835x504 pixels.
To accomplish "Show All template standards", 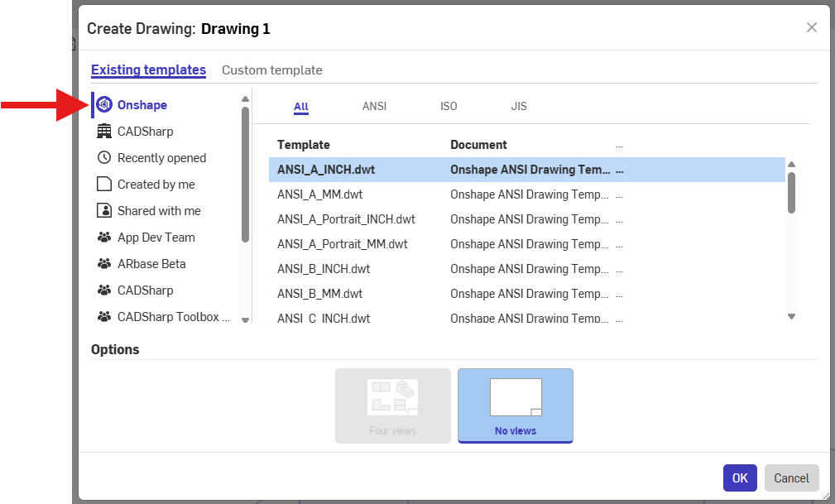I will tap(301, 106).
